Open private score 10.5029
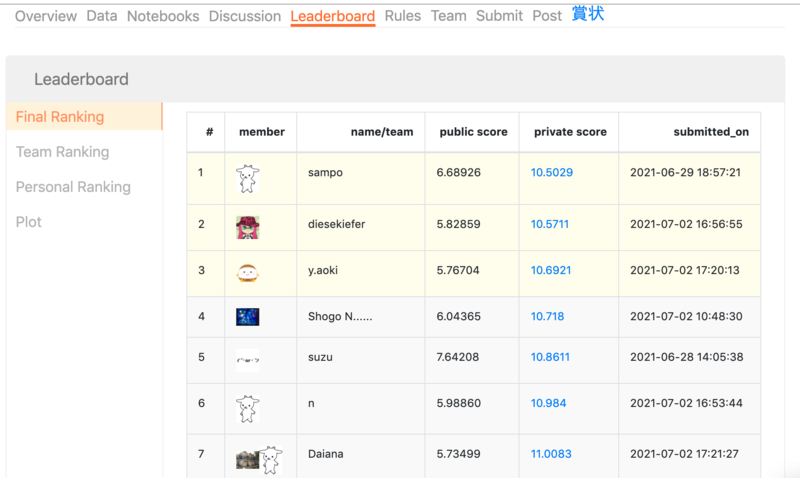800x478 pixels. click(552, 172)
